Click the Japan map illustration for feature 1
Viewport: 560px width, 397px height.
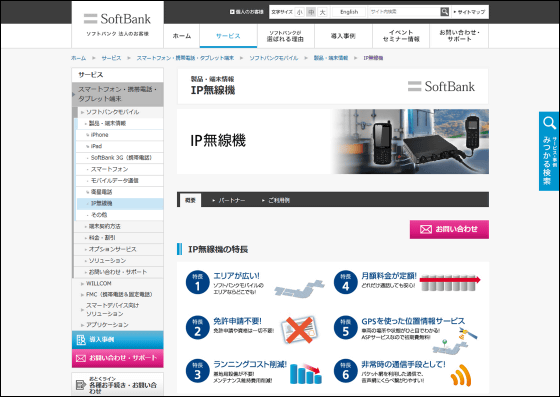[299, 288]
